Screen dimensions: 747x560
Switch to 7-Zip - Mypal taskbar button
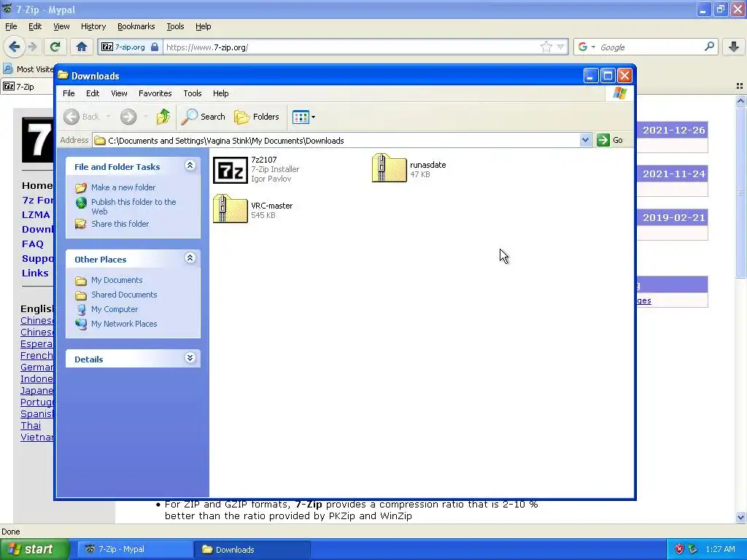point(135,550)
